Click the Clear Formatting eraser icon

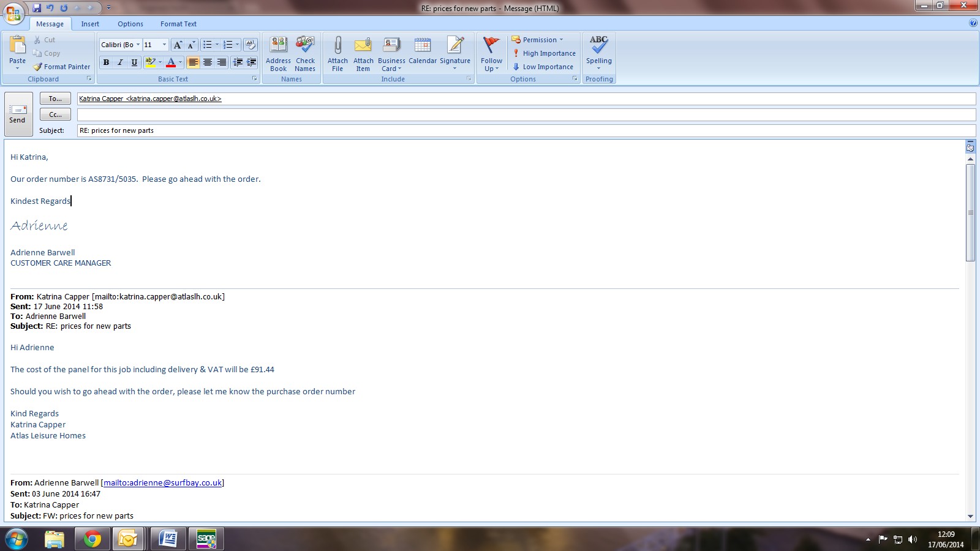(251, 45)
